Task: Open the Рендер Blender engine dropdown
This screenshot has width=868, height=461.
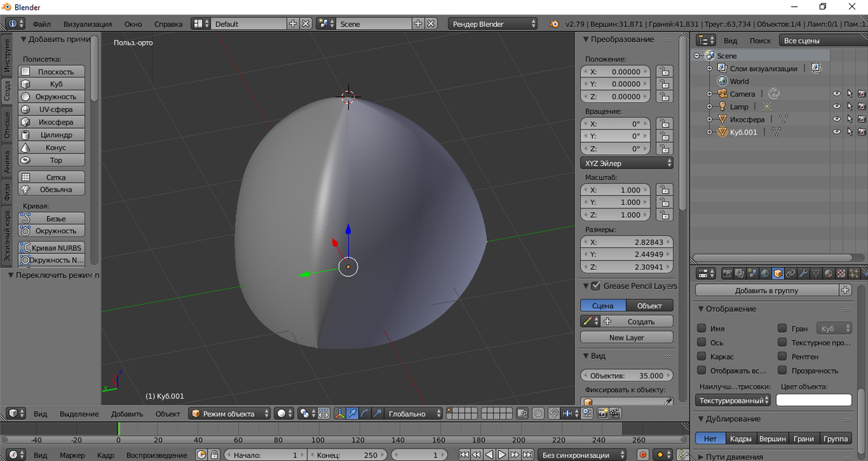Action: (x=493, y=24)
